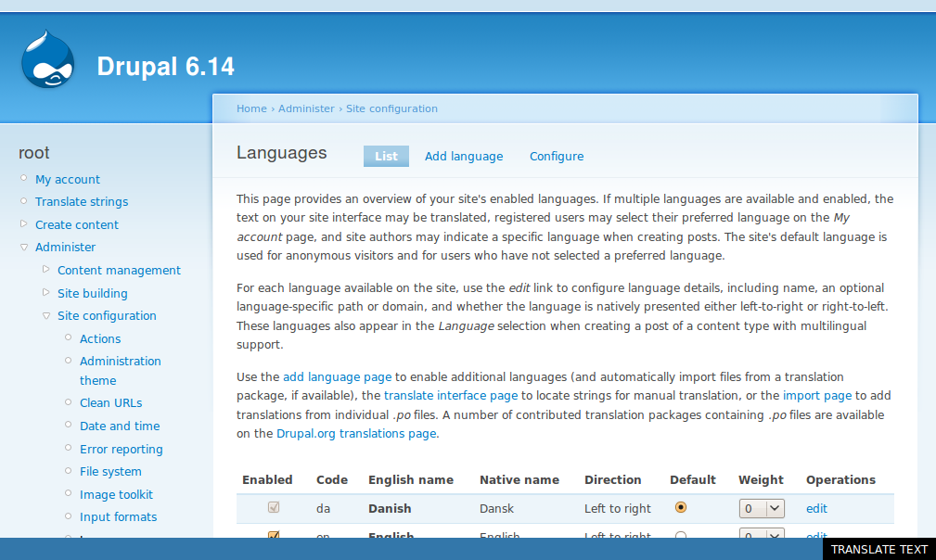Image resolution: width=936 pixels, height=560 pixels.
Task: Collapse the Administer menu arrow
Action: click(x=24, y=247)
